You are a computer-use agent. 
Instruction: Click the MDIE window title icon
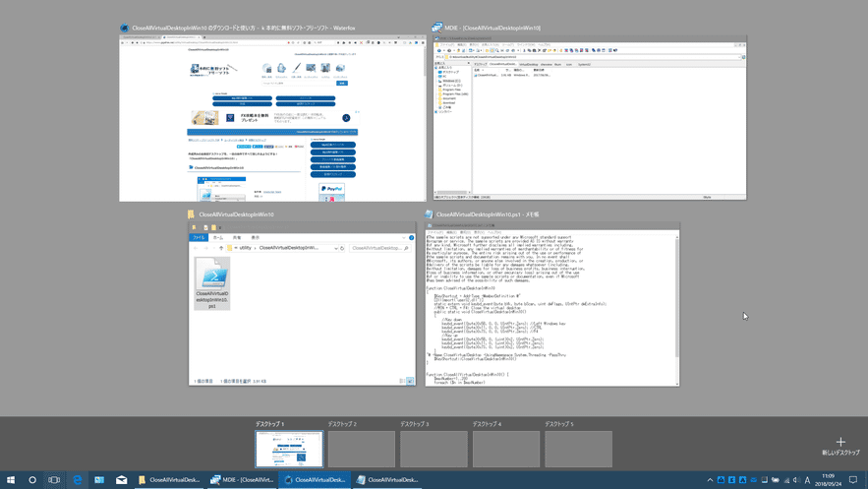click(437, 28)
